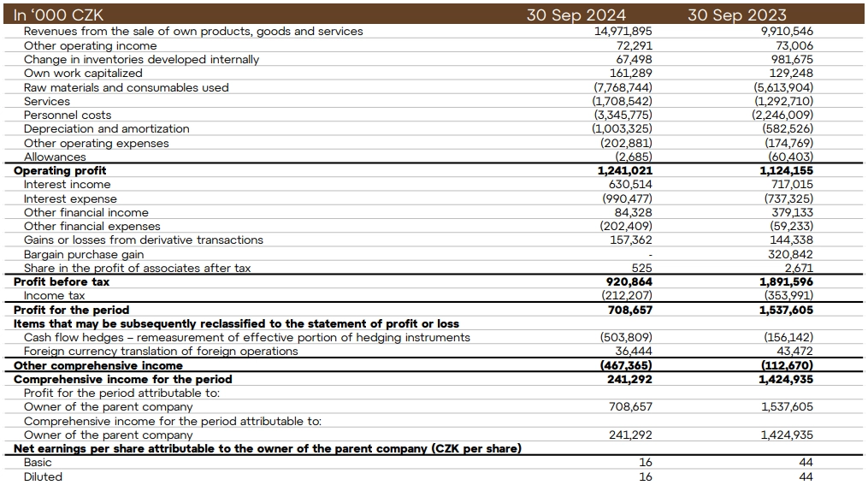The height and width of the screenshot is (485, 868).
Task: Click 'Income tax' row label
Action: point(54,296)
